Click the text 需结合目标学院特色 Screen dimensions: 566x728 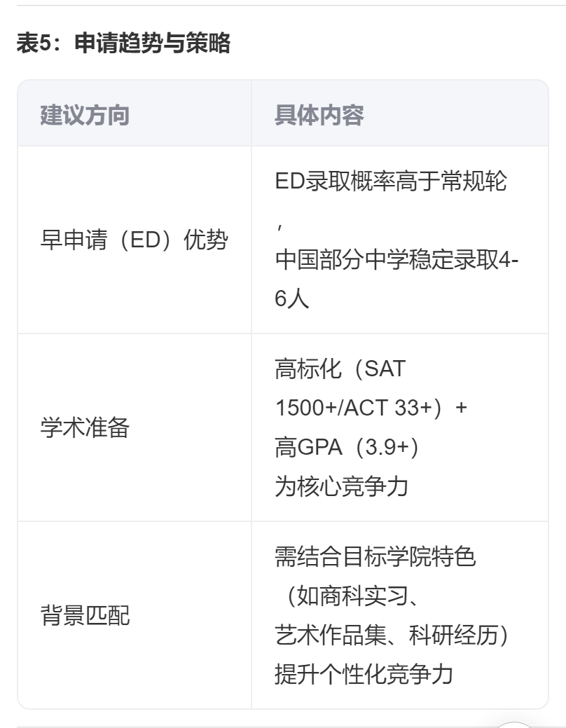coord(375,557)
